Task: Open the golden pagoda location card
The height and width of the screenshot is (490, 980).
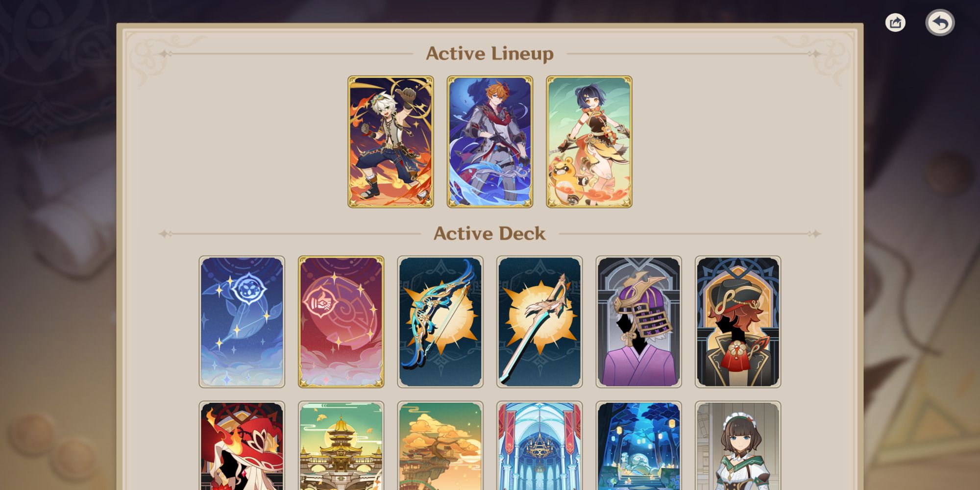Action: pos(341,445)
